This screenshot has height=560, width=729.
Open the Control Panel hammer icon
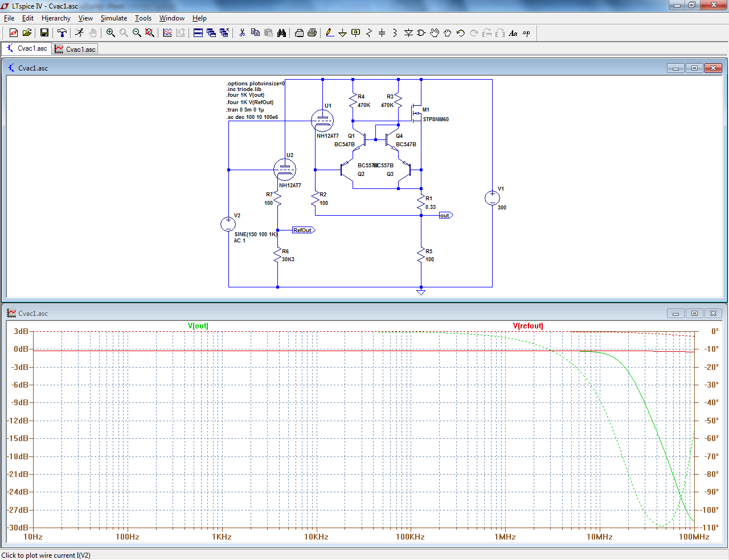click(62, 33)
